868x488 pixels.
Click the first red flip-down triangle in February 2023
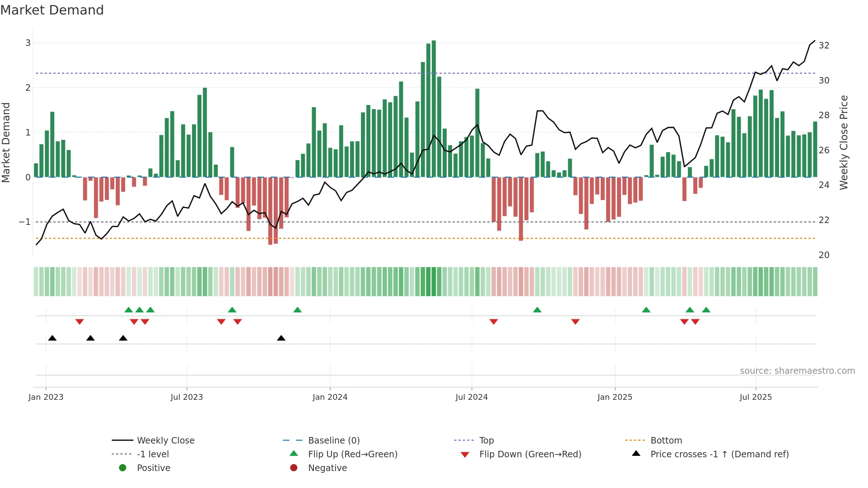[x=80, y=322]
